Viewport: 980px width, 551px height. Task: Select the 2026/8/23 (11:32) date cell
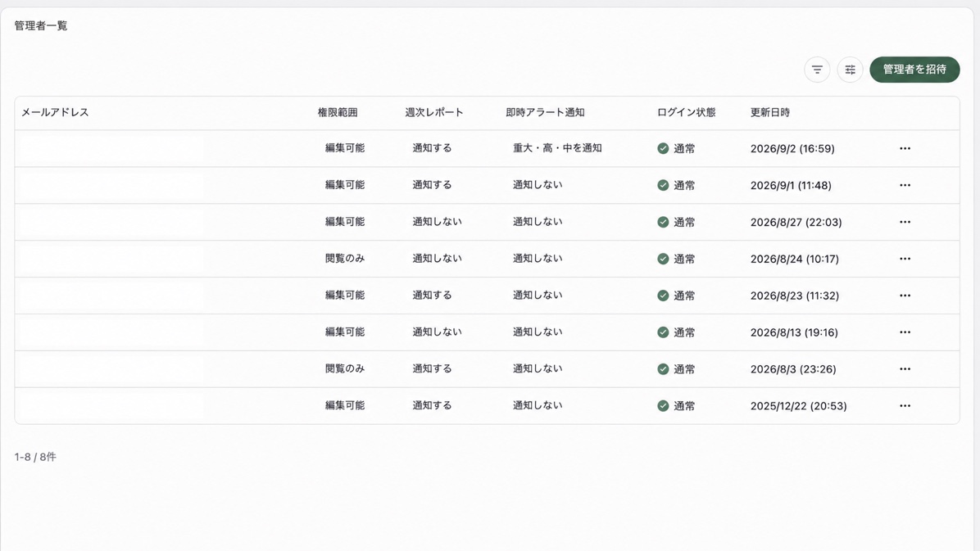[x=794, y=296]
